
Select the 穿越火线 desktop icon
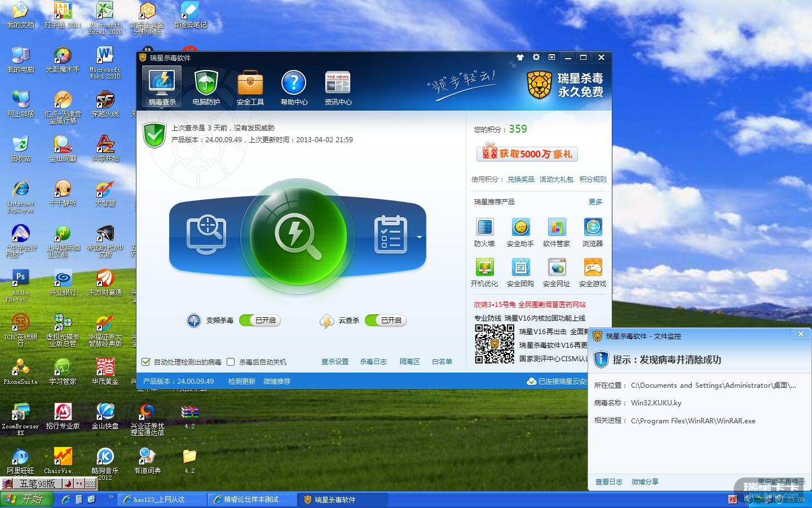(105, 104)
